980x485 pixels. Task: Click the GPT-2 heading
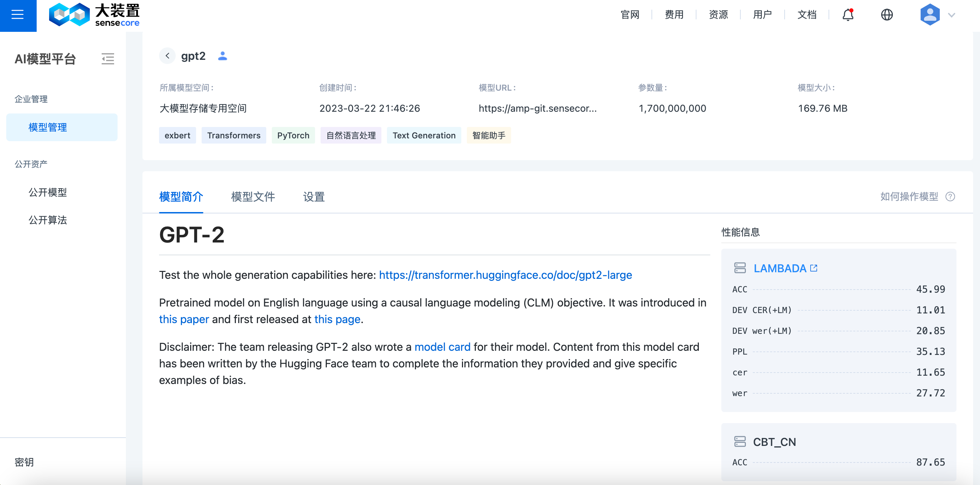point(192,235)
